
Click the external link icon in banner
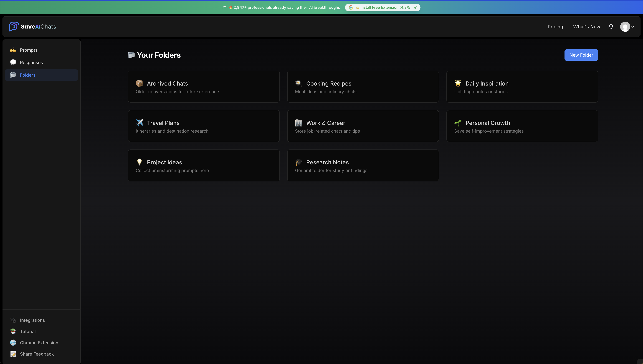point(415,8)
